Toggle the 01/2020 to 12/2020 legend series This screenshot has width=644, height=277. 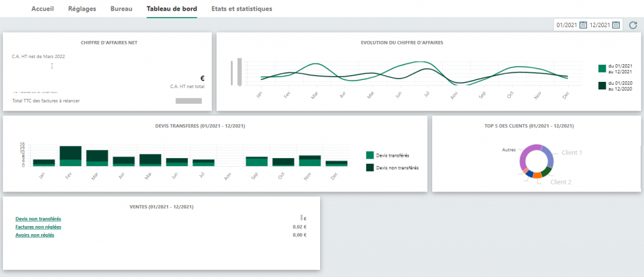[x=602, y=85]
